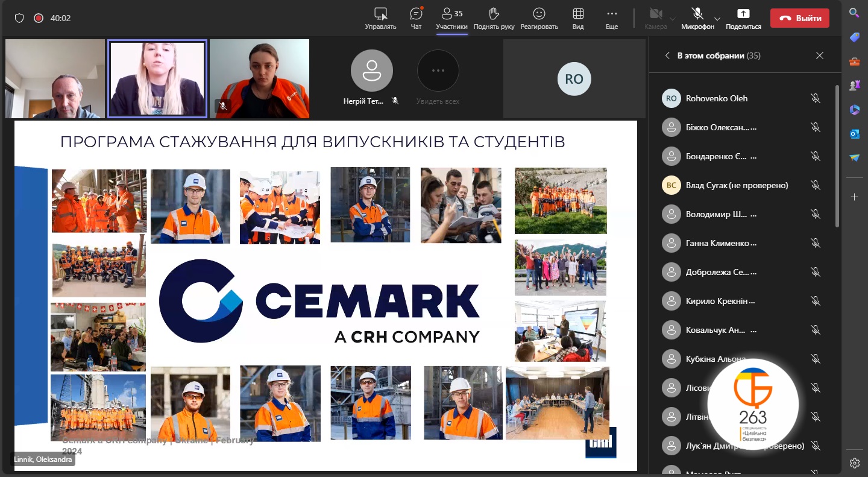868x477 pixels.
Task: Expand camera options arrow next to Камера
Action: (x=673, y=18)
